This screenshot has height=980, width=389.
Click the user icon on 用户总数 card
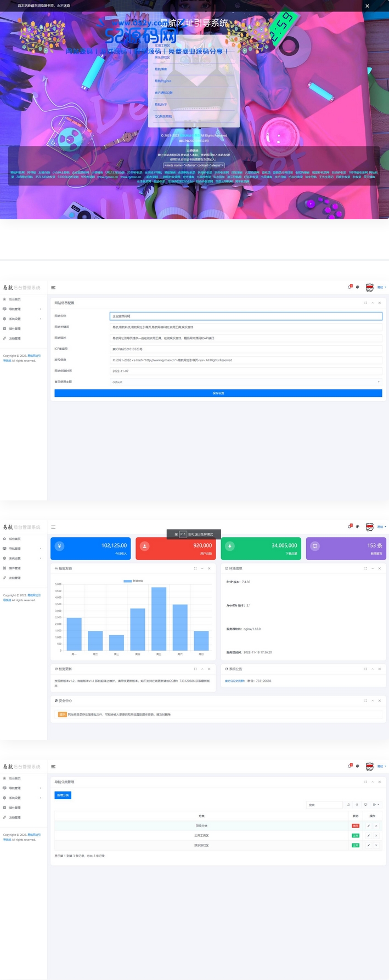click(x=145, y=546)
